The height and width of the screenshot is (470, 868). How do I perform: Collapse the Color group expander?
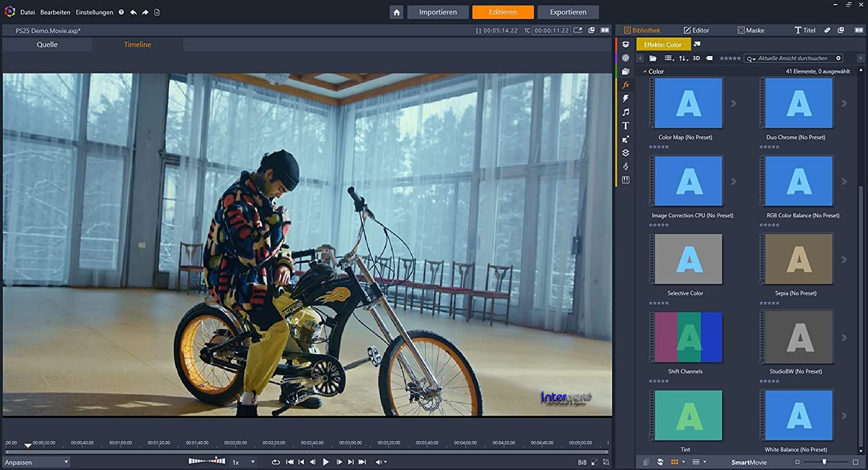tap(645, 72)
